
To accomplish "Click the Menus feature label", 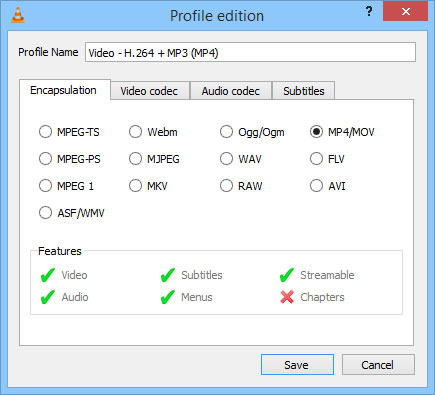I will click(197, 297).
